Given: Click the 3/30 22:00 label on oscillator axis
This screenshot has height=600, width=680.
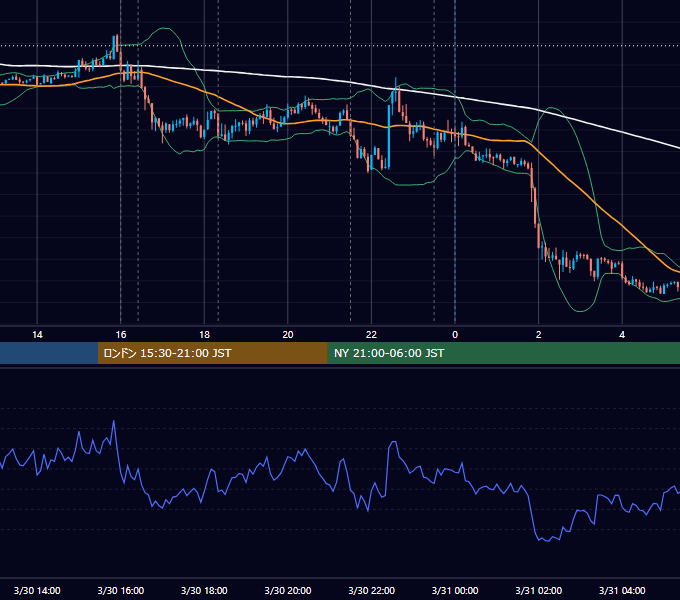Looking at the screenshot, I should click(372, 590).
